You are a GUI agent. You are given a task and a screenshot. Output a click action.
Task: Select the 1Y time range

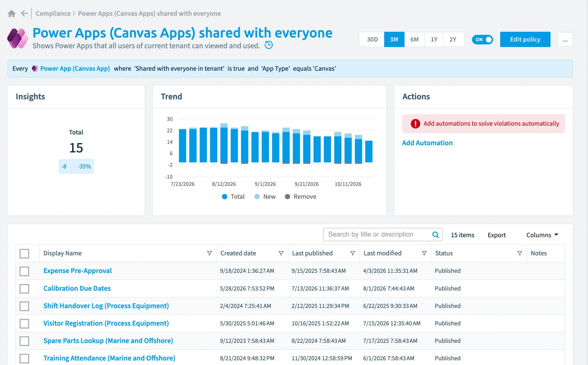434,39
